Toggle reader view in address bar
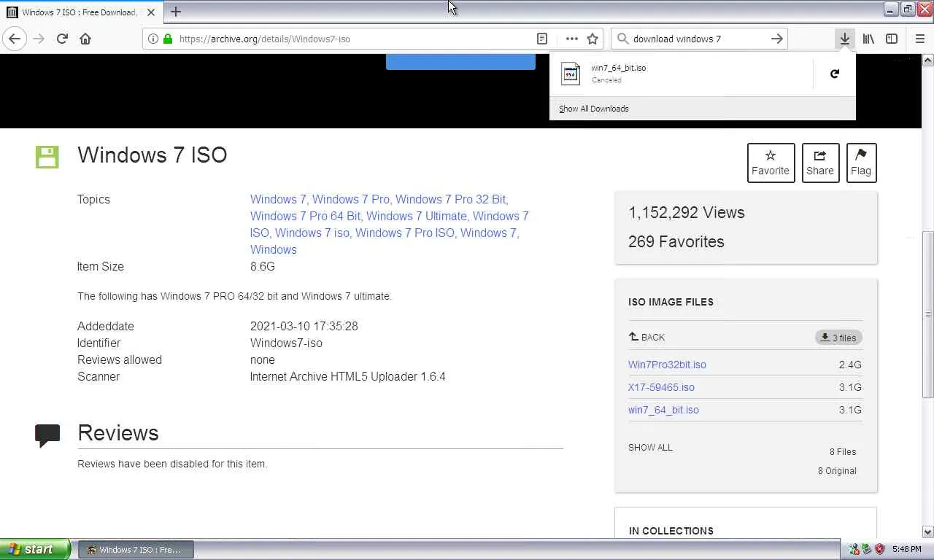 (542, 39)
